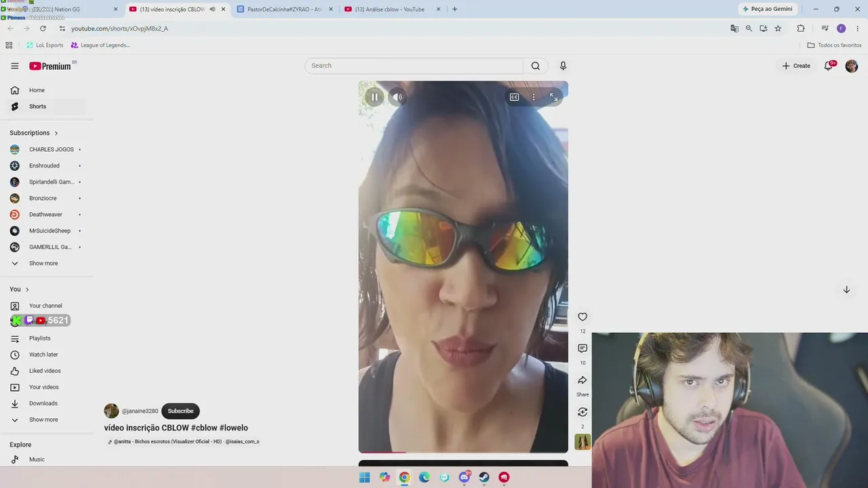Go to next Short with down arrow
The width and height of the screenshot is (868, 488).
pos(846,289)
